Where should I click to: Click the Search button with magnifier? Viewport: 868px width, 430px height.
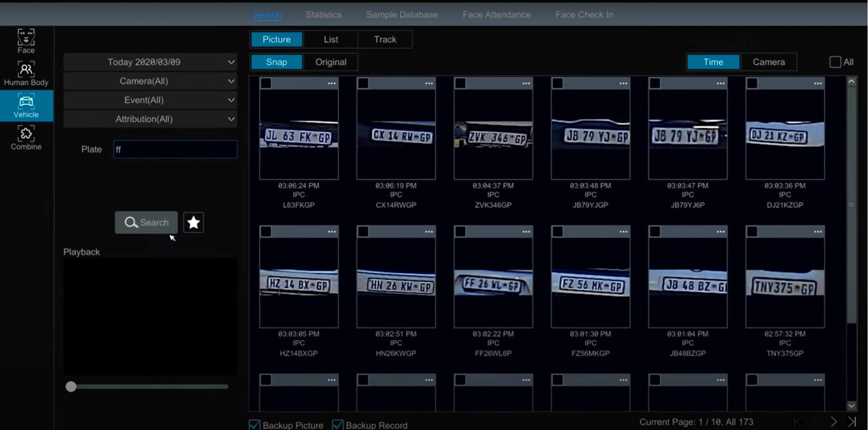pos(146,222)
